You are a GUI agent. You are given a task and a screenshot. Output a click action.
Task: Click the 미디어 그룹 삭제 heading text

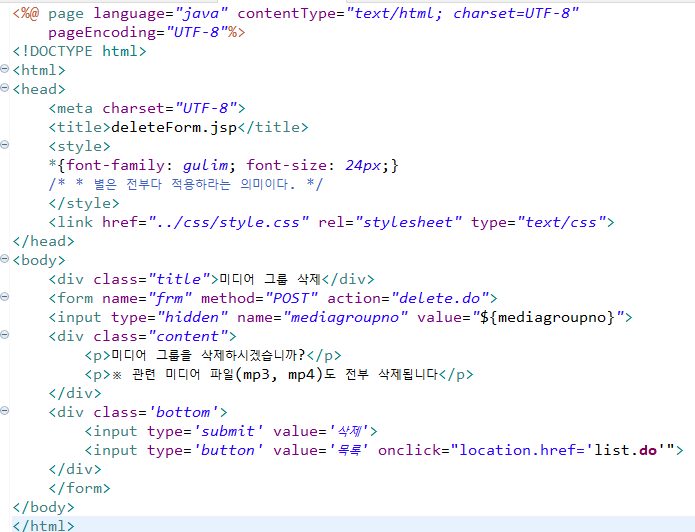[x=270, y=279]
